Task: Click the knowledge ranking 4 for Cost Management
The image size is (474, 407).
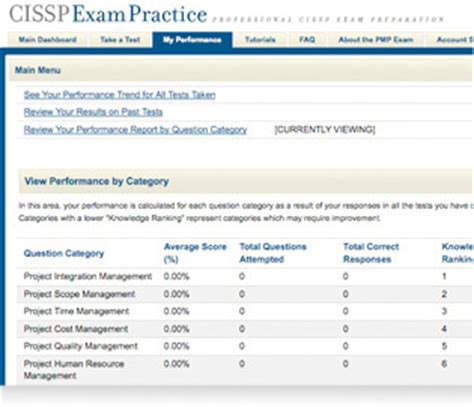Action: click(x=444, y=329)
